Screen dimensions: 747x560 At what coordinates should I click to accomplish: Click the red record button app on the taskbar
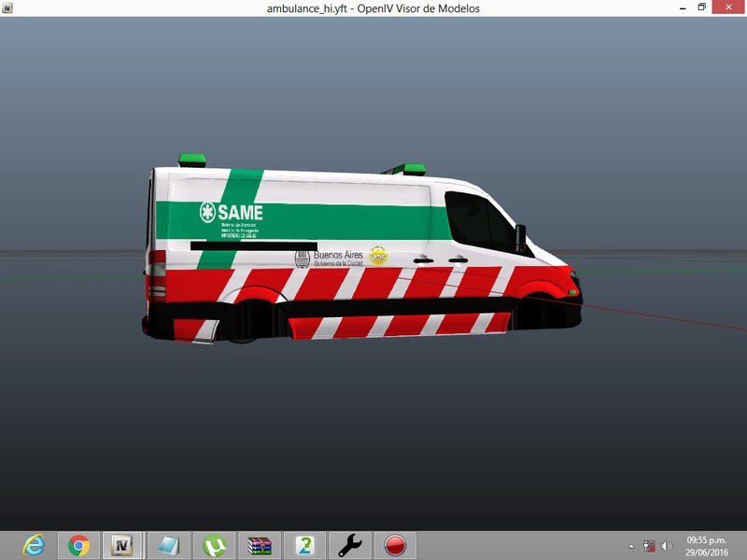pos(395,545)
